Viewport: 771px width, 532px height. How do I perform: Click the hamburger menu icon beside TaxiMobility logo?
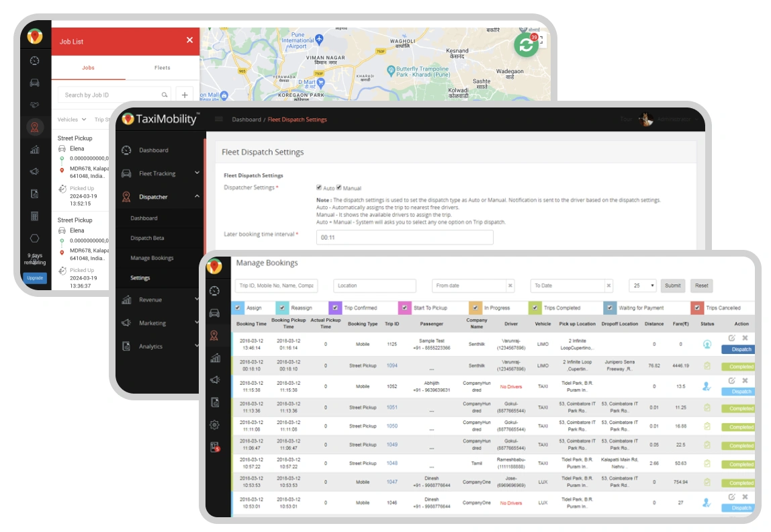coord(218,120)
